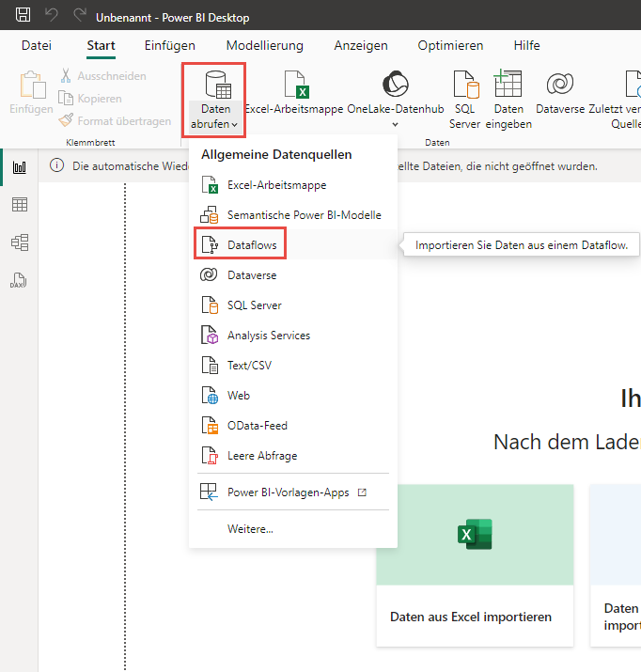Image resolution: width=641 pixels, height=672 pixels.
Task: Click Ausschneiden scissors in ribbon
Action: pyautogui.click(x=102, y=76)
